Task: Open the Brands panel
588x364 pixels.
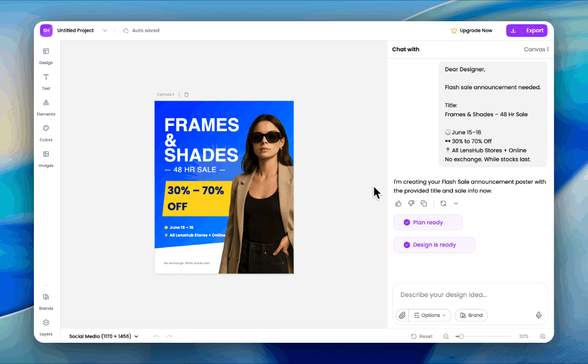Action: 46,301
